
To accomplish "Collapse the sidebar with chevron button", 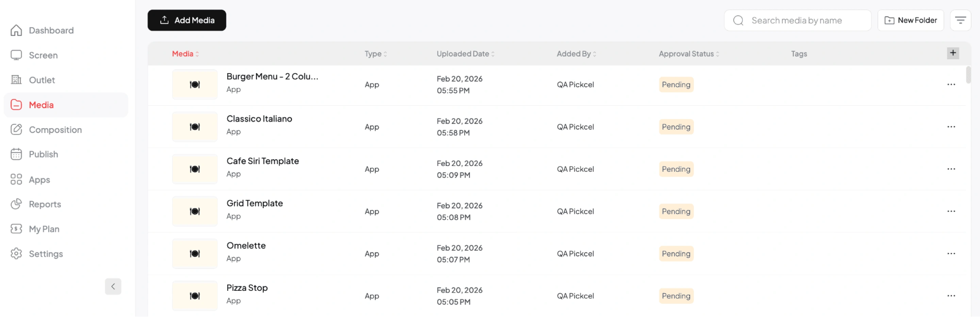I will click(113, 287).
